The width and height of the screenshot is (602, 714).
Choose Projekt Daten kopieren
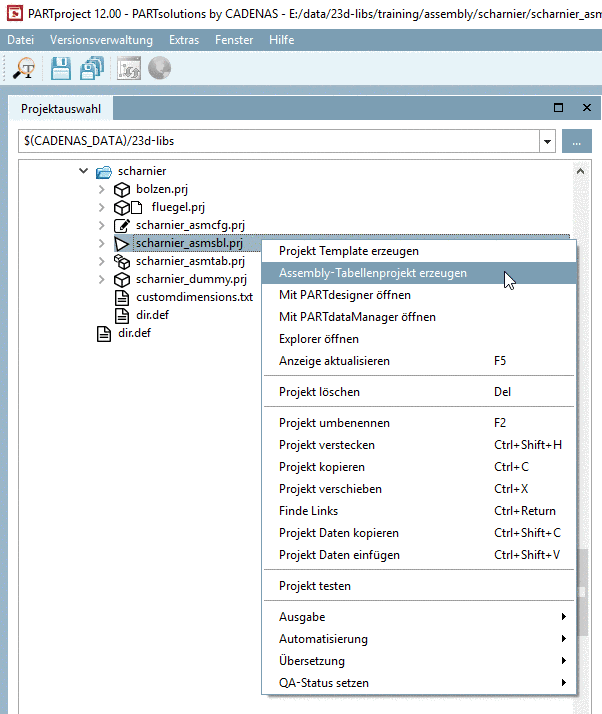[x=419, y=533]
